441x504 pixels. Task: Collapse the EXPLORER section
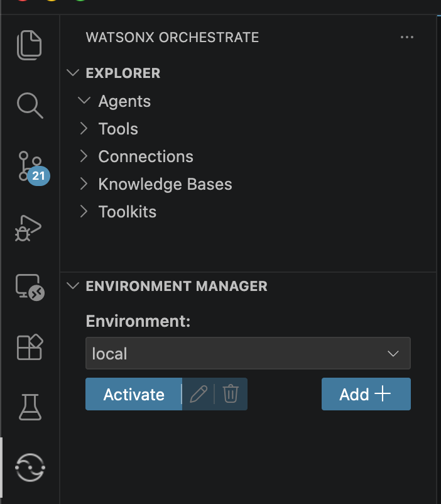pyautogui.click(x=73, y=73)
